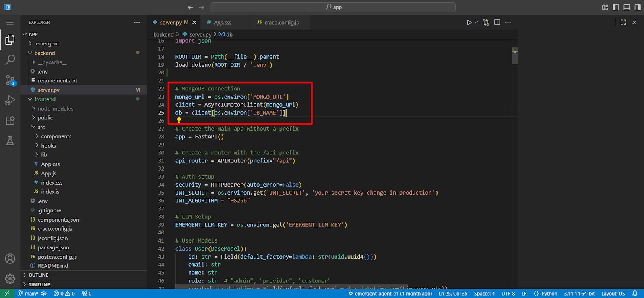Go forward with the navigation arrow

tap(201, 7)
